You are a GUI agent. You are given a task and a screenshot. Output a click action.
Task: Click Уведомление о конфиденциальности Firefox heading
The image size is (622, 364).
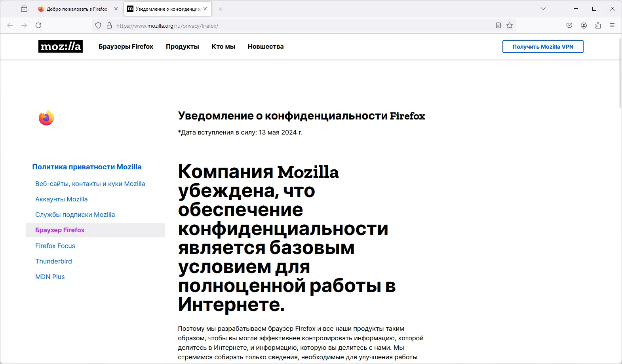301,116
